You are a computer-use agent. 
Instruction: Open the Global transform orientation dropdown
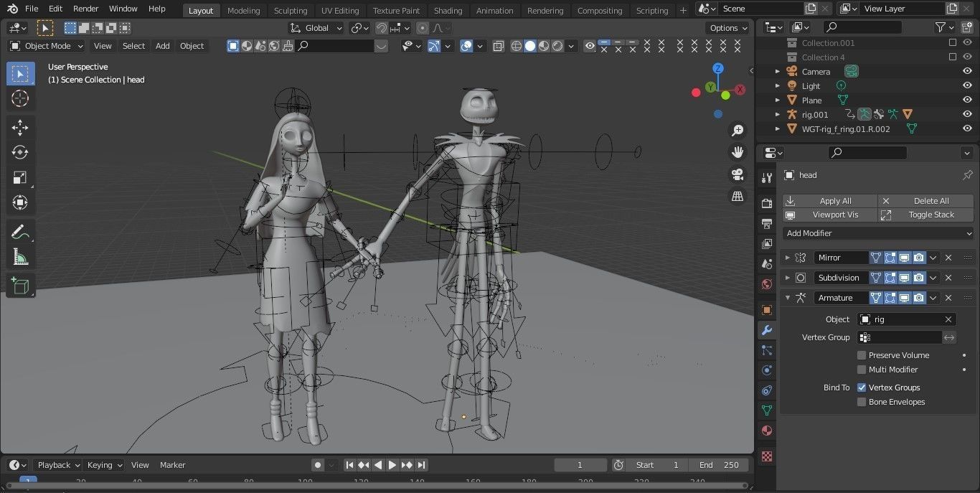[316, 28]
